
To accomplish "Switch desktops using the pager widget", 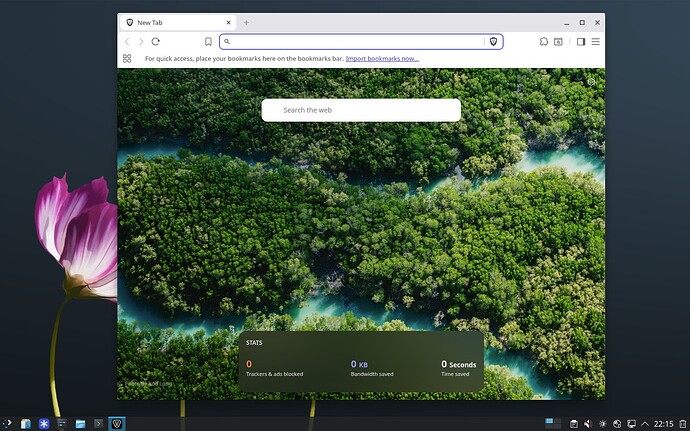I will pos(553,424).
